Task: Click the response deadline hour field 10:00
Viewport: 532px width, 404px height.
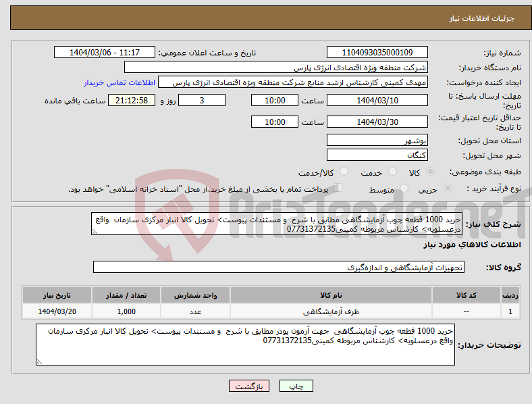Action: click(275, 101)
